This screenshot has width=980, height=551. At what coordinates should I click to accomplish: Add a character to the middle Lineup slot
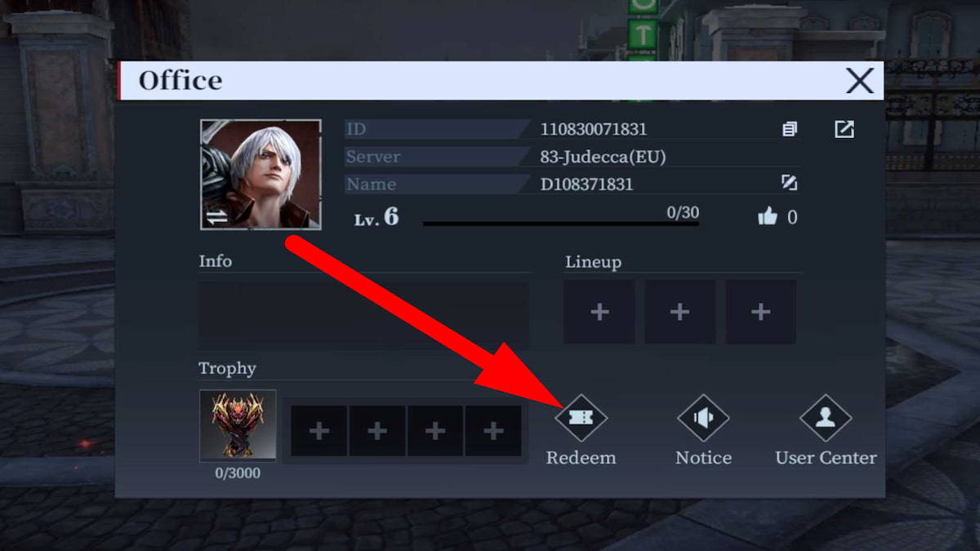tap(680, 312)
